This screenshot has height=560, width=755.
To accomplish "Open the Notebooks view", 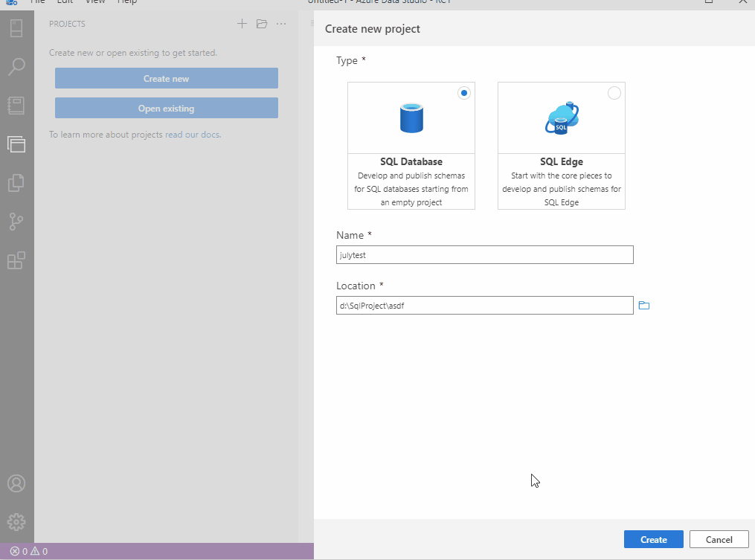I will click(16, 105).
